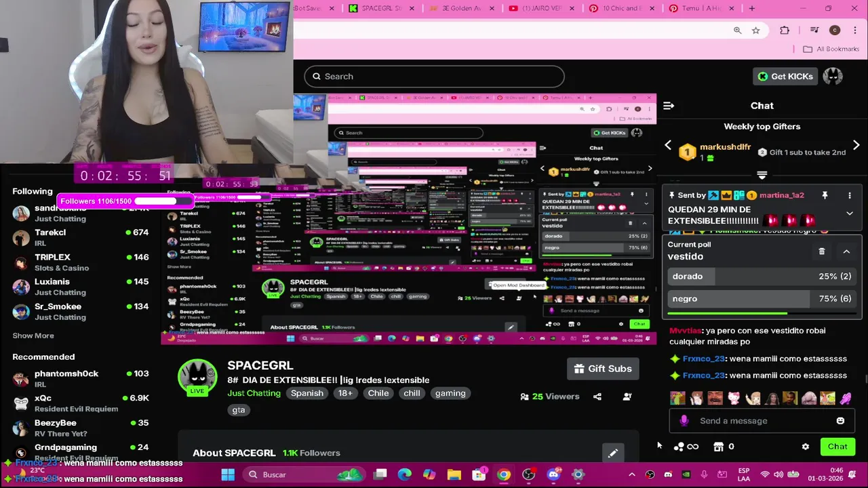The width and height of the screenshot is (868, 488).
Task: Open a new browser tab
Action: (x=751, y=8)
